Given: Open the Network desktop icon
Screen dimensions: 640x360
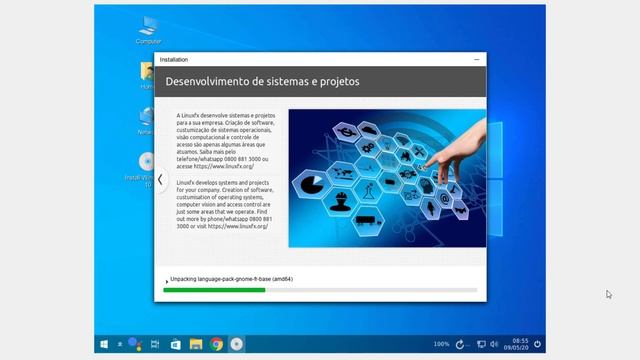Looking at the screenshot, I should pyautogui.click(x=146, y=121).
